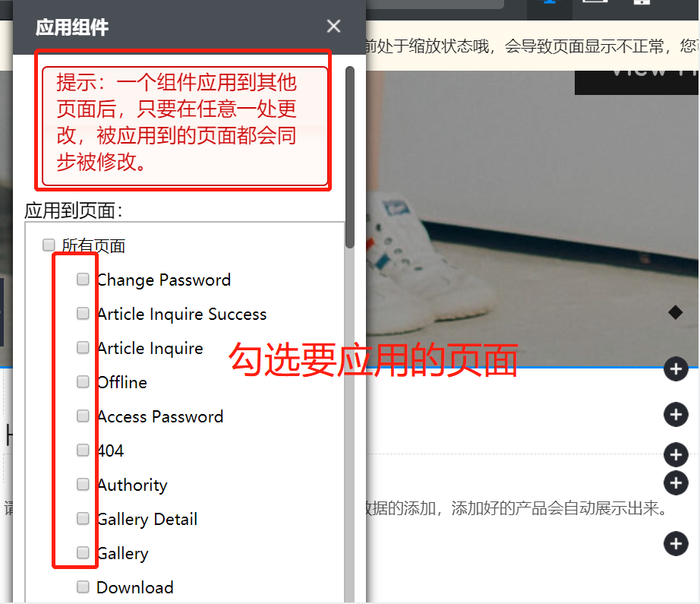Image resolution: width=700 pixels, height=604 pixels.
Task: Tick the Change Password checkbox
Action: pyautogui.click(x=83, y=280)
